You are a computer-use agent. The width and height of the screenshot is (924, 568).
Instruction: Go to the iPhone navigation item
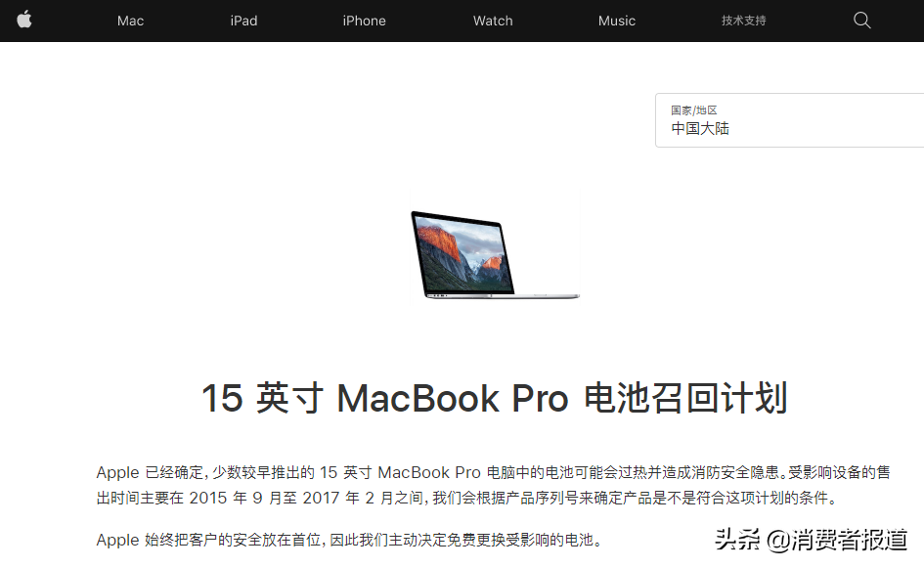364,21
